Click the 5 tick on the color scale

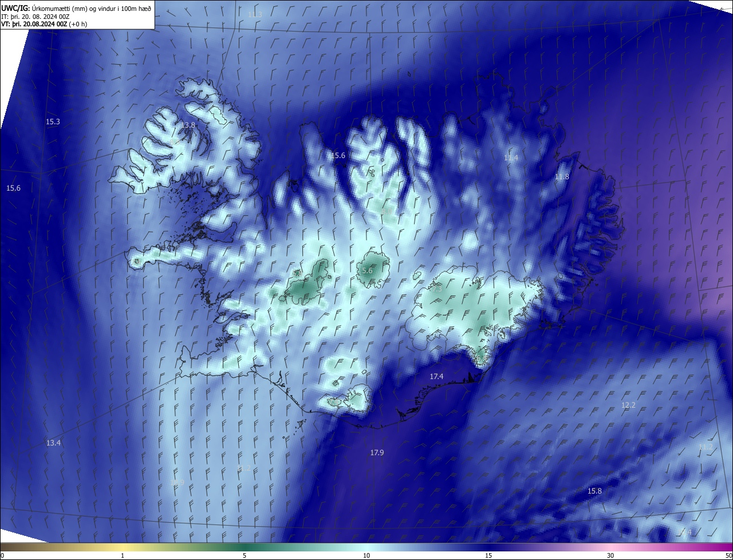point(245,555)
